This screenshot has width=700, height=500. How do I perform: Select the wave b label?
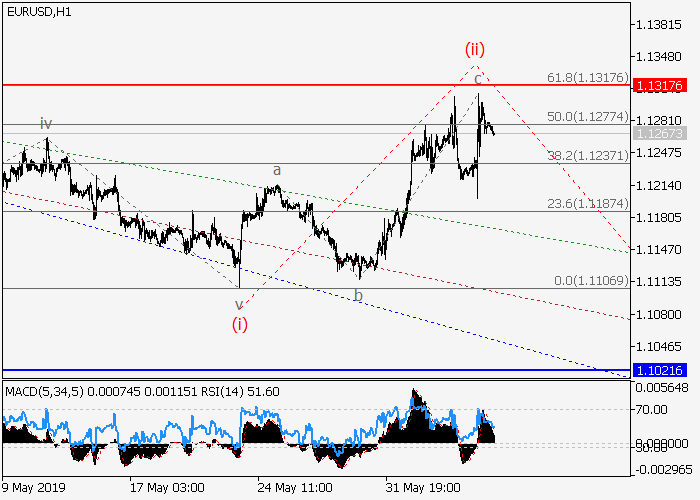[x=358, y=296]
